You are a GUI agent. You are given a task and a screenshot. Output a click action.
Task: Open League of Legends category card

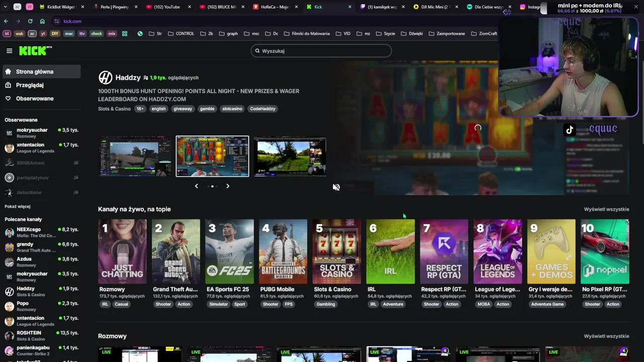[x=498, y=251]
